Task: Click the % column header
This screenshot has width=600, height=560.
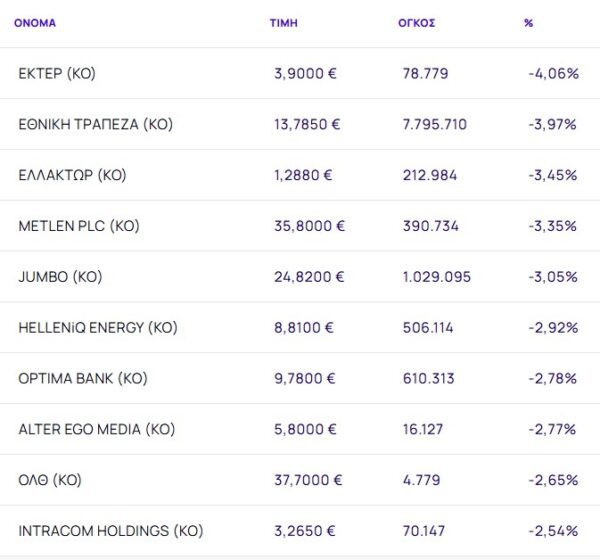Action: tap(528, 23)
